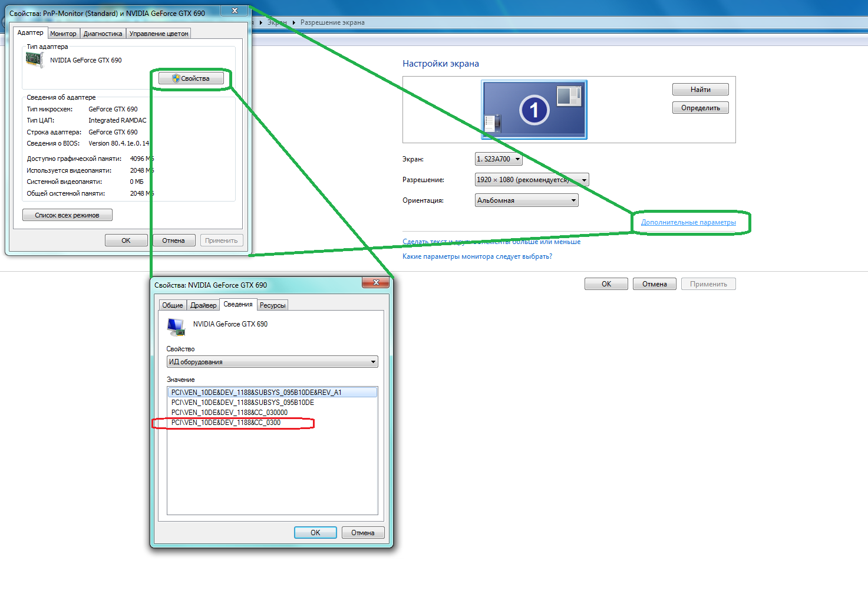868x590 pixels.
Task: Click the Найти button
Action: (700, 90)
